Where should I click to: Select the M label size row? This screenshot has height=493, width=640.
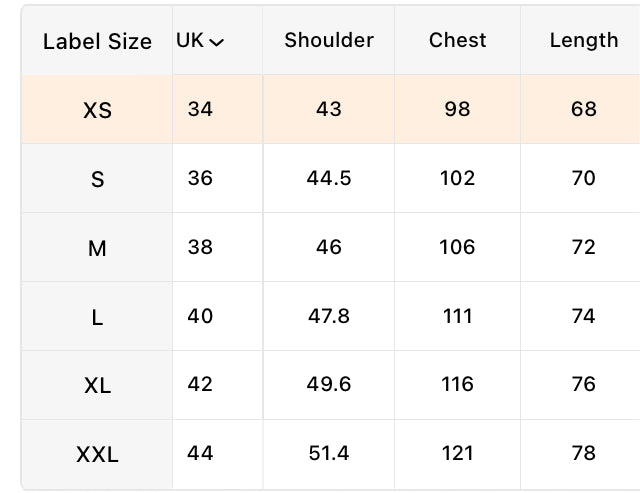click(x=331, y=247)
